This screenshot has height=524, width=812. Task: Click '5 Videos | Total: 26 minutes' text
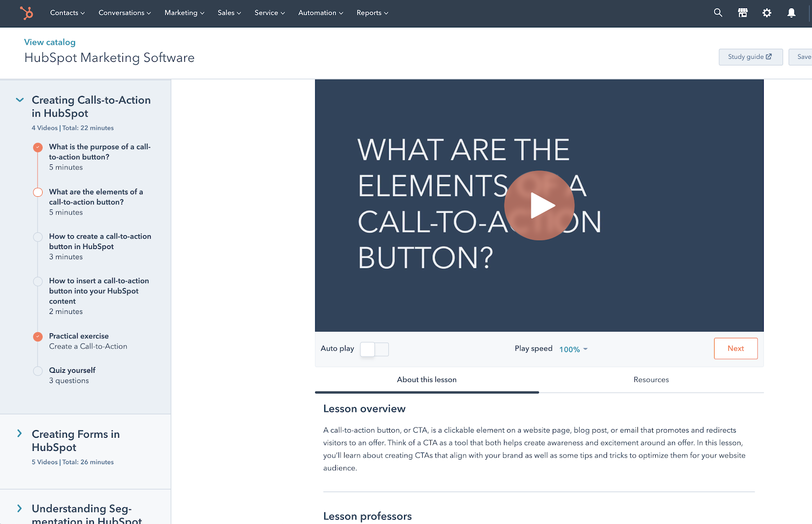73,462
